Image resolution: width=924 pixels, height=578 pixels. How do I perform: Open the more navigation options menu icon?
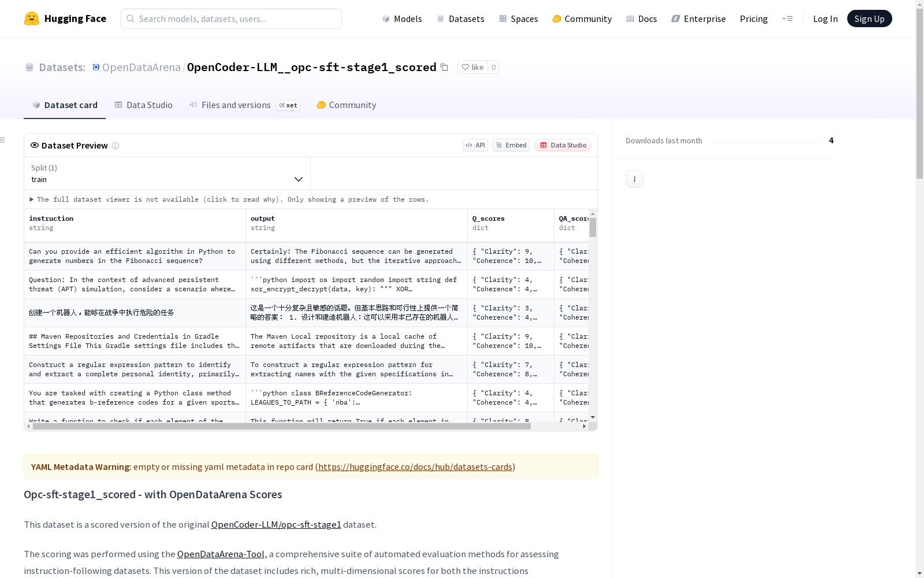point(787,18)
